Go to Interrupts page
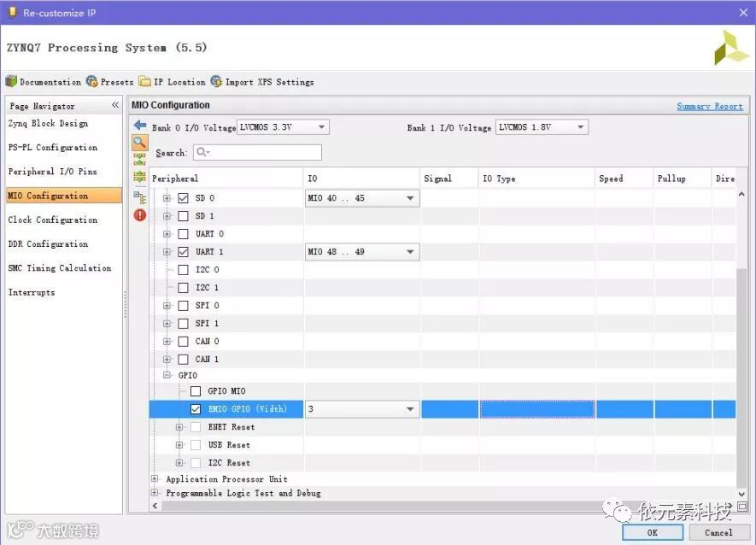This screenshot has height=545, width=756. pyautogui.click(x=32, y=292)
